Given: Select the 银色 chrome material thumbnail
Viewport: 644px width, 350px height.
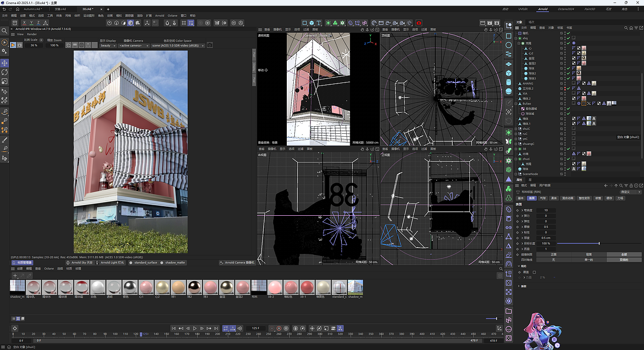Looking at the screenshot, I should click(x=130, y=288).
